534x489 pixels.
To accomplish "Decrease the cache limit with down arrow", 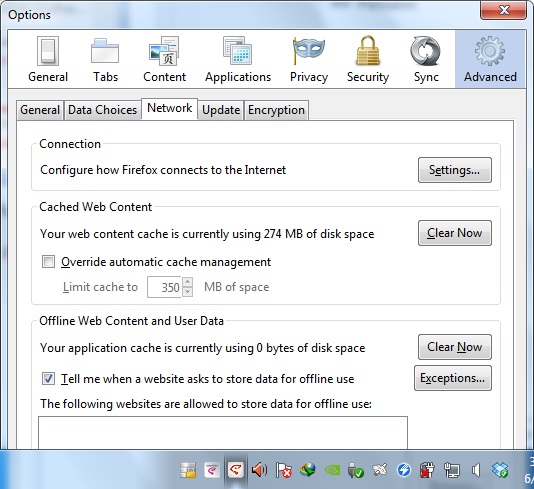I will coord(188,292).
